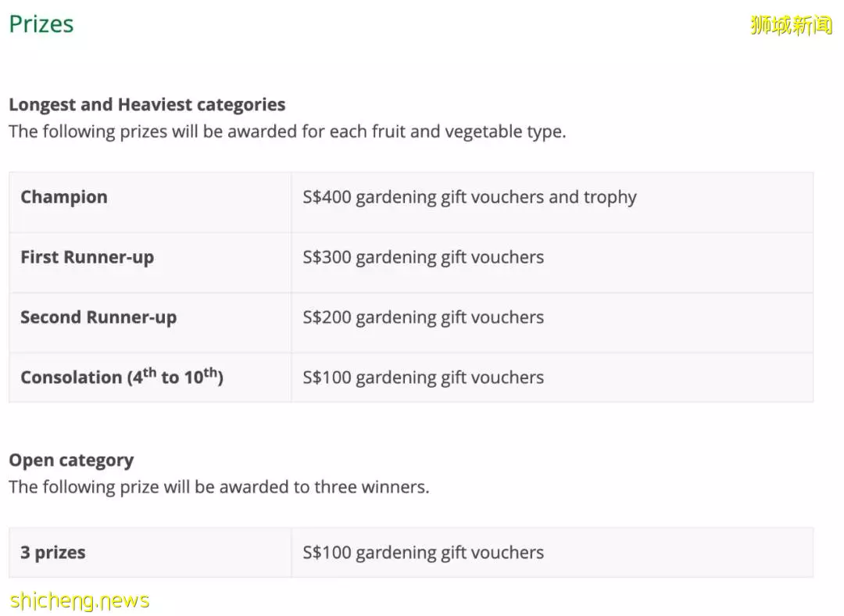Screen dimensions: 844x616
Task: Select the First Runner-up cell
Action: 150,263
